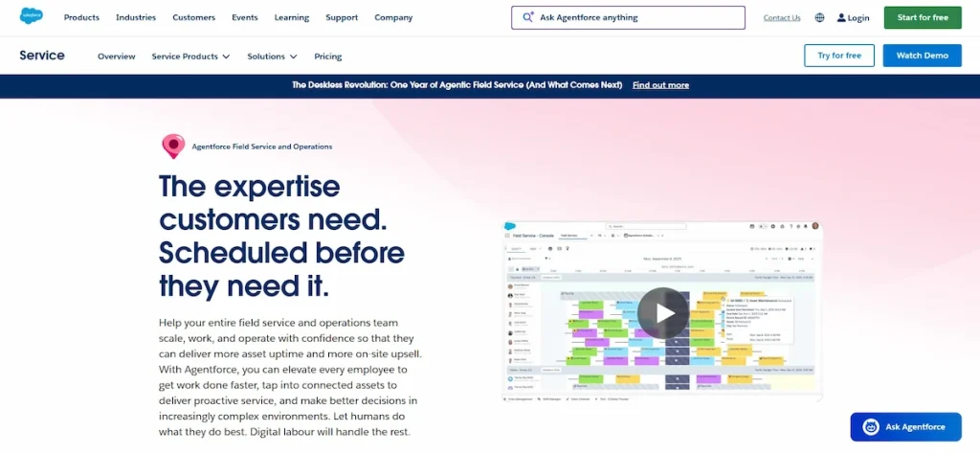Play the Field Service demo video
Viewport: 980px width, 454px height.
[x=663, y=312]
